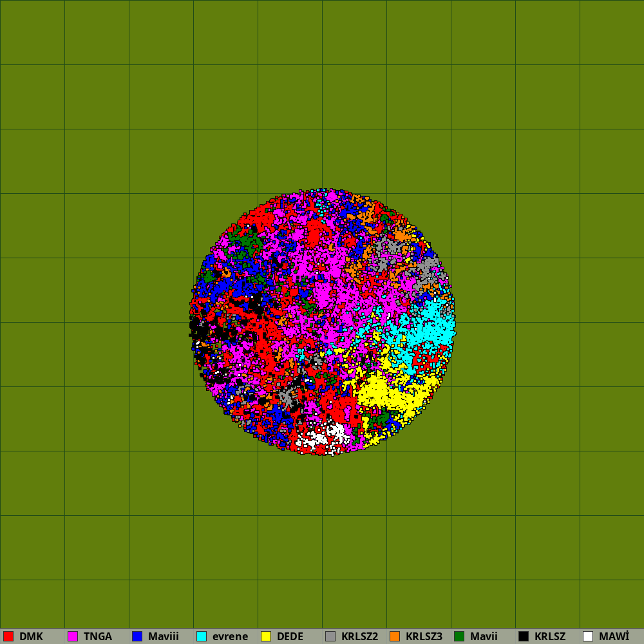Image resolution: width=644 pixels, height=644 pixels.
Task: Click the yellow DEDE color swatch
Action: (266, 636)
